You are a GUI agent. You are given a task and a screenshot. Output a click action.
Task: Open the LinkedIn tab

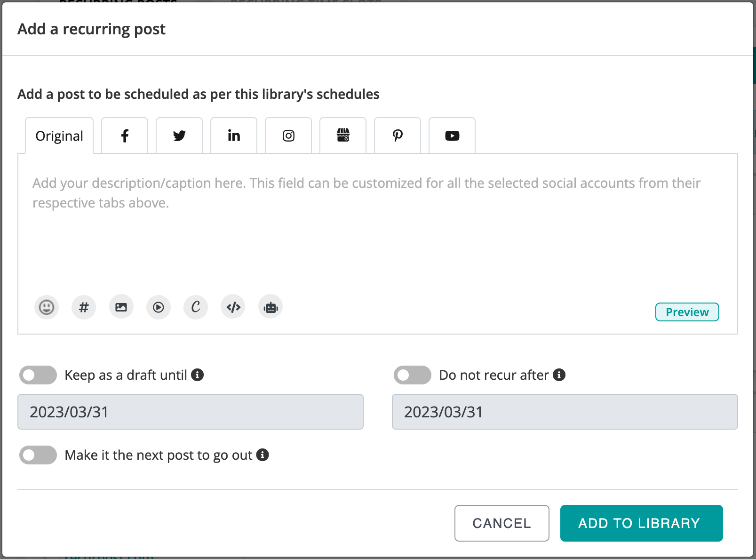point(234,136)
